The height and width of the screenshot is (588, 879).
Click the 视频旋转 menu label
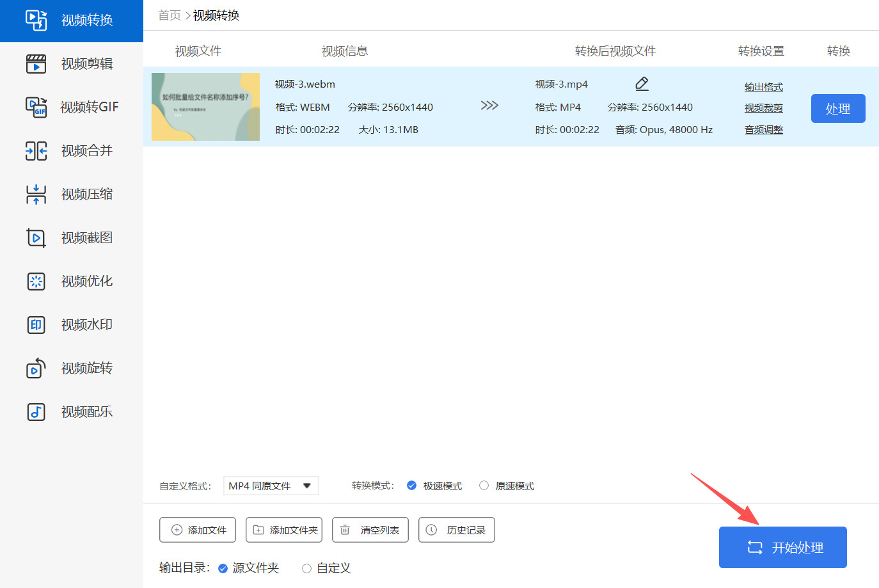point(87,369)
